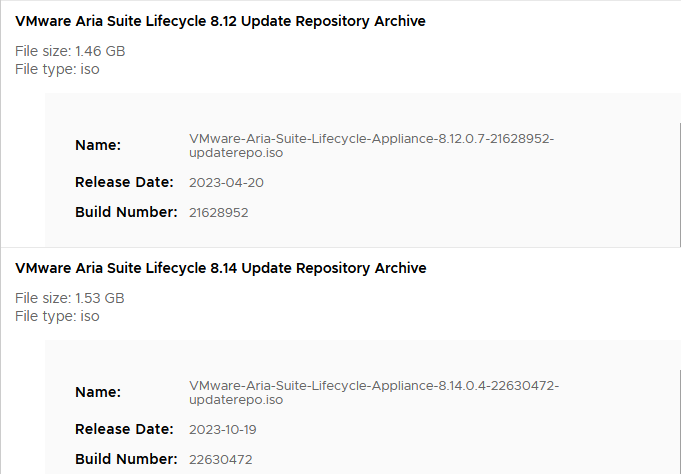Click the Aria Suite Lifecycle 8.14 archive title
The width and height of the screenshot is (681, 474).
click(x=220, y=268)
